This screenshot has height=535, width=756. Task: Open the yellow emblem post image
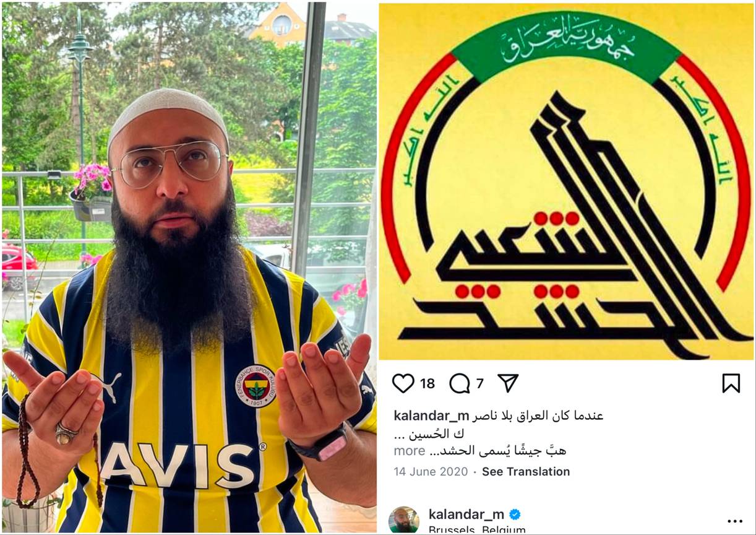pos(566,181)
